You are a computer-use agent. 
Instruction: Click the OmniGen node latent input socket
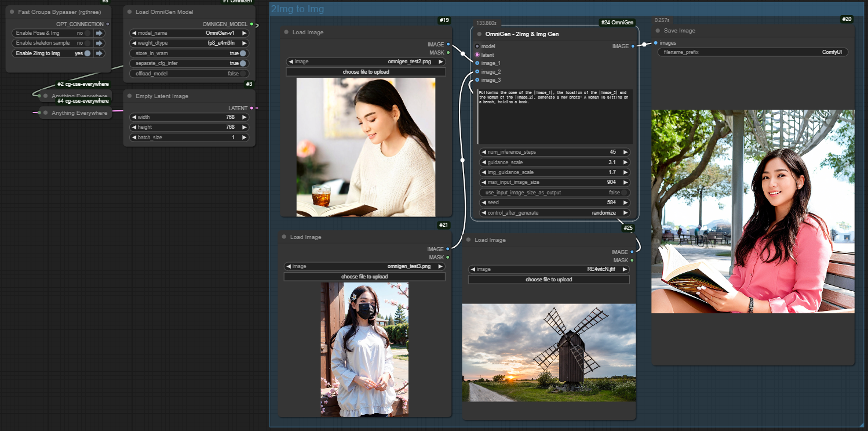(x=477, y=55)
